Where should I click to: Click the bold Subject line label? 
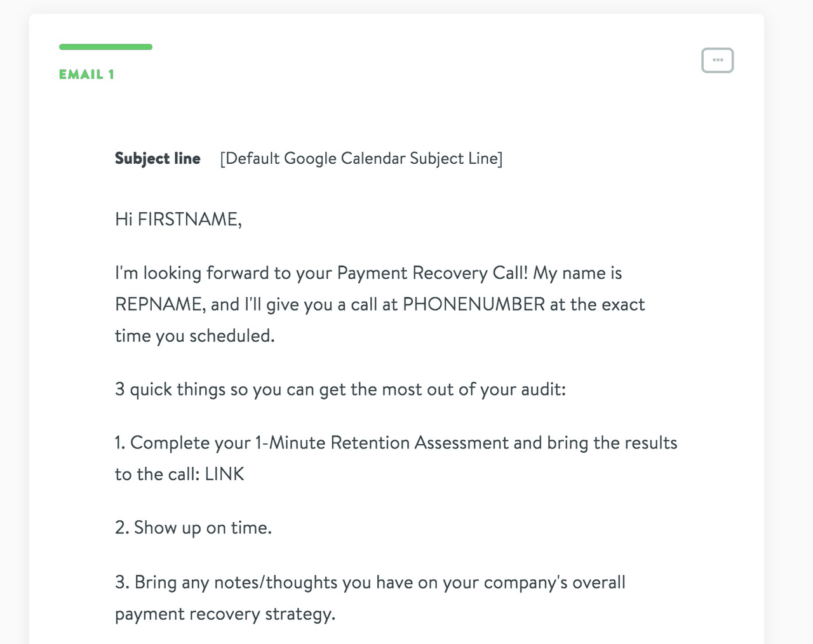click(158, 158)
